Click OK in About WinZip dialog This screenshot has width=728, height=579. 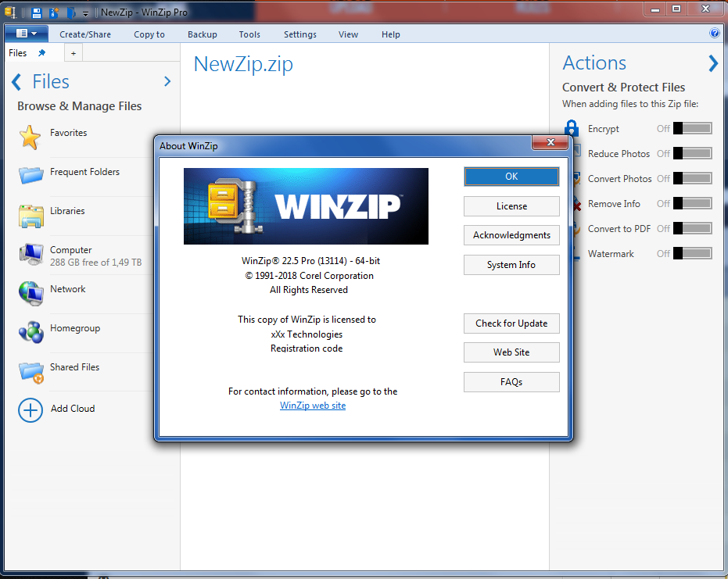(x=511, y=177)
